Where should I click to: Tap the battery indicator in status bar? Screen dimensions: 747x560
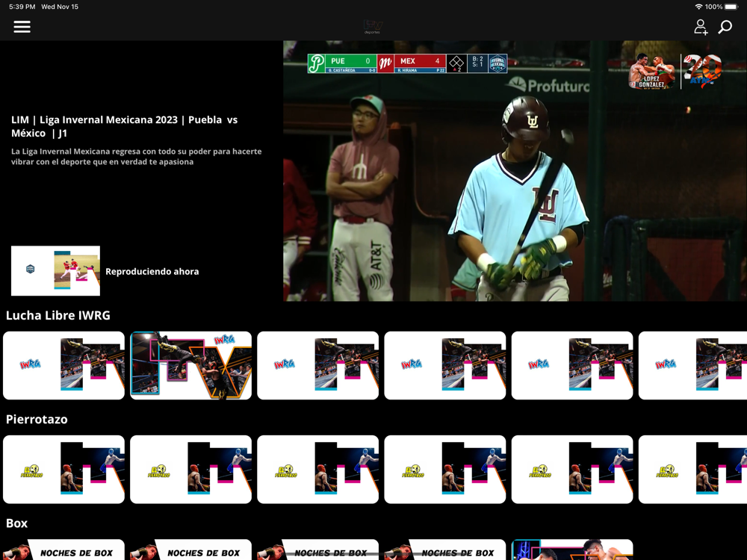click(731, 7)
